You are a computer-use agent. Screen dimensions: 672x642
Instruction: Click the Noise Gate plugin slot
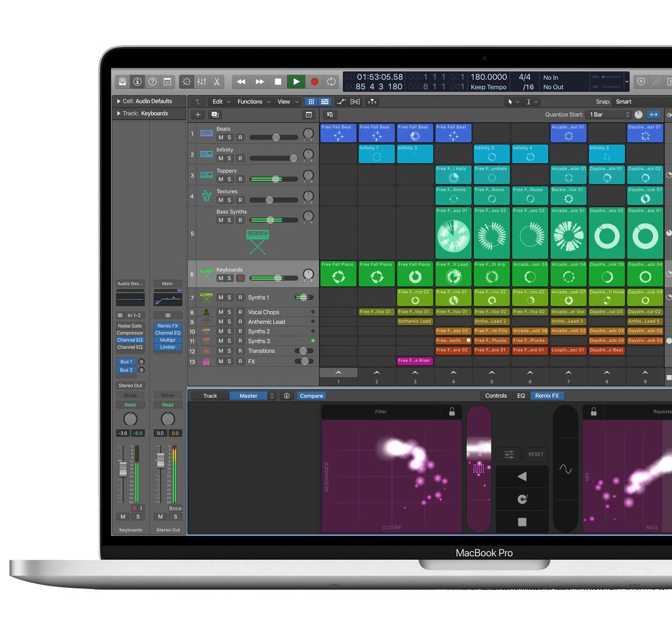[130, 326]
